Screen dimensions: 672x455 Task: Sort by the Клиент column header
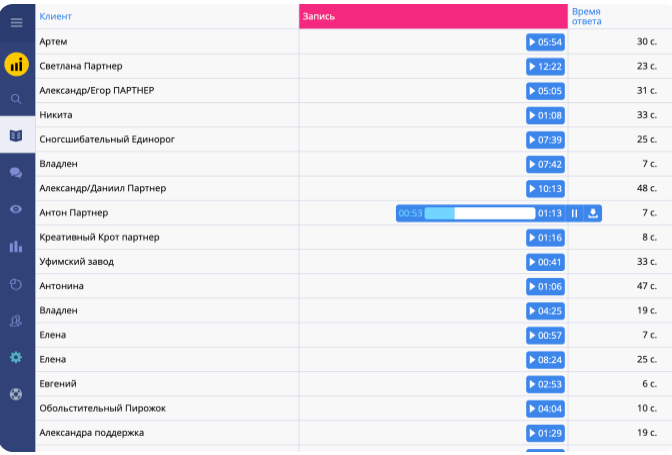click(55, 16)
